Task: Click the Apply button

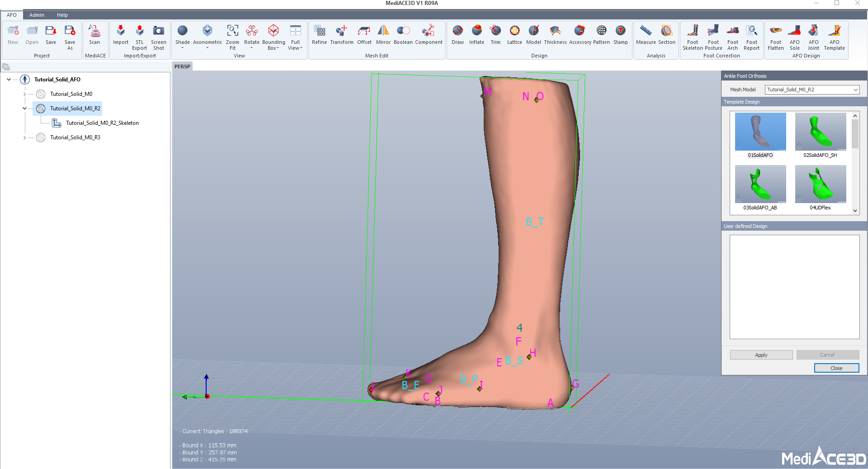Action: coord(761,355)
